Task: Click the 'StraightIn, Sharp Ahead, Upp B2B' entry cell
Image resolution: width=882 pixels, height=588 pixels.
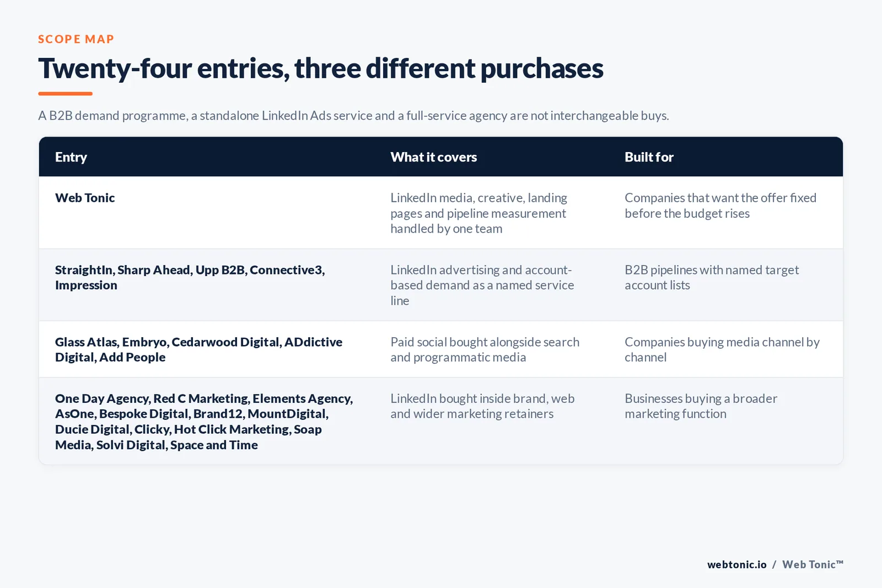Action: tap(190, 277)
